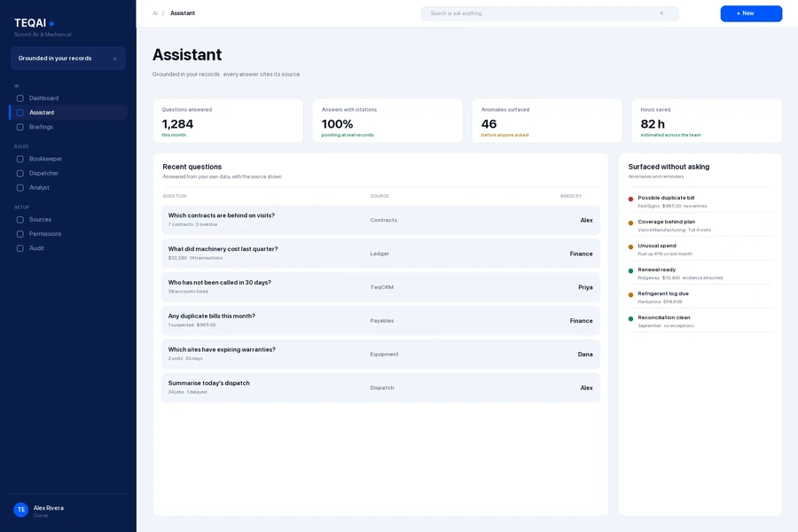Select the Assistant menu item label

42,113
